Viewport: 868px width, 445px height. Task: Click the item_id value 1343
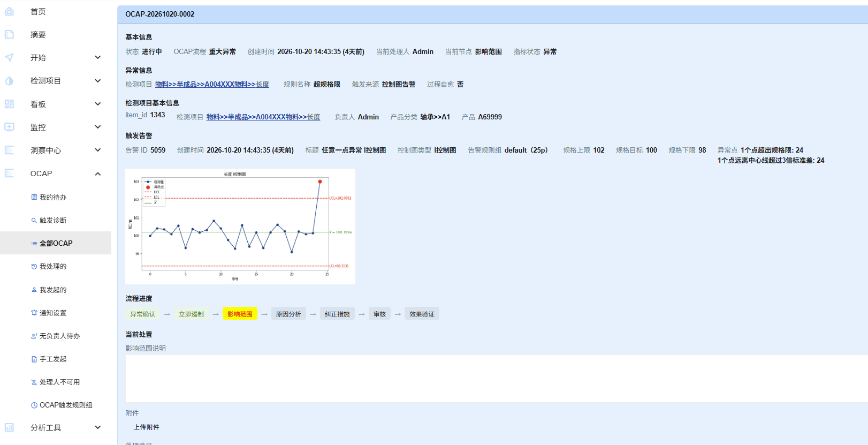(157, 115)
